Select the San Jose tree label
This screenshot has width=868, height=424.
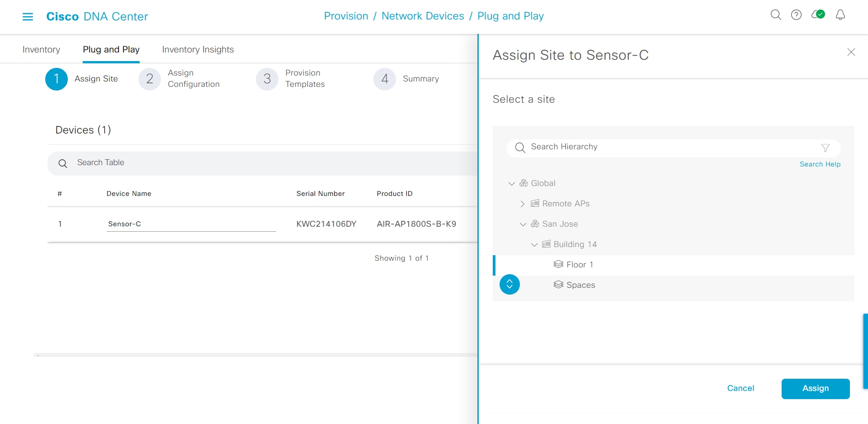click(x=560, y=224)
